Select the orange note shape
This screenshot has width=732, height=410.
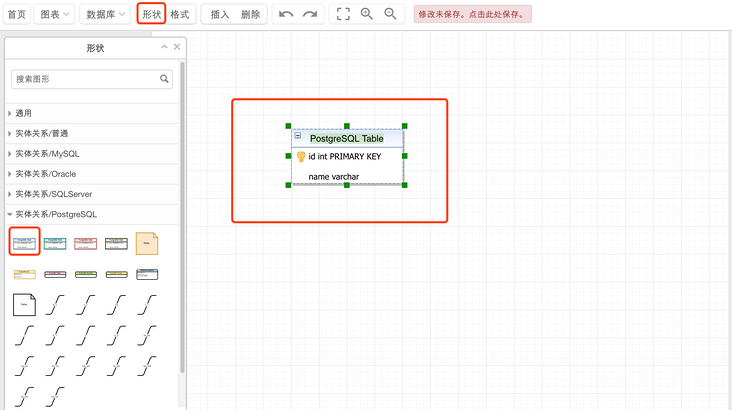(147, 242)
